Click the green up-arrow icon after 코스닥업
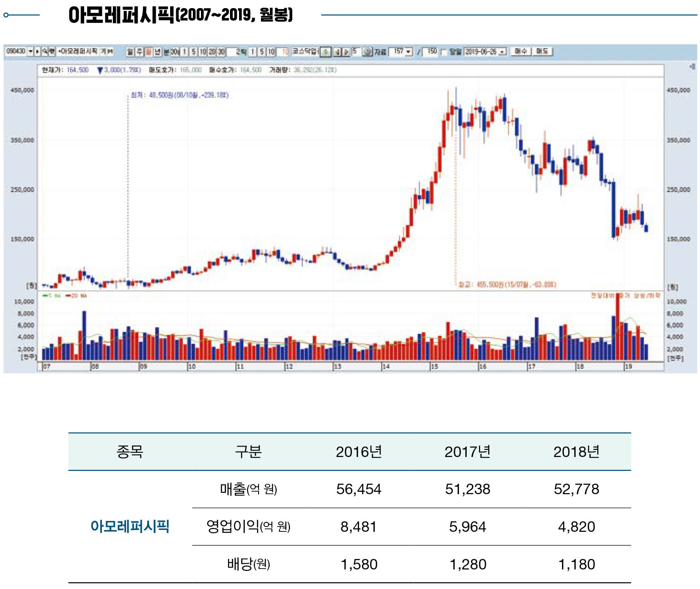 point(325,51)
